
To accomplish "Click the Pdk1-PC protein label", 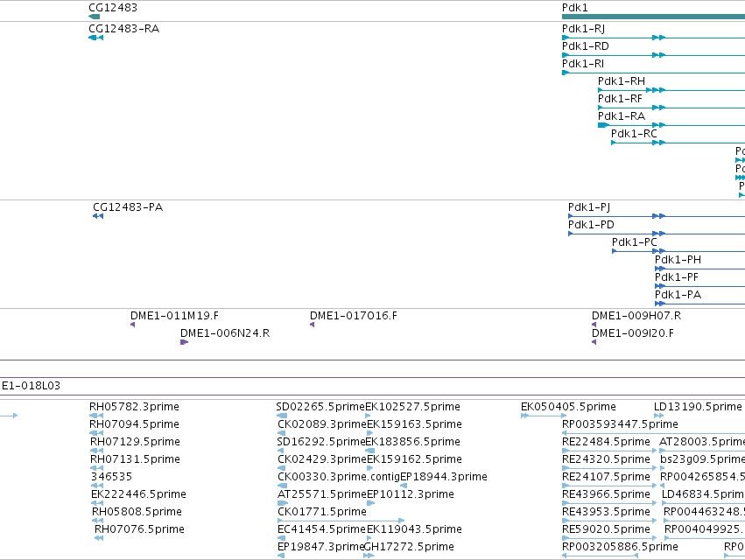I will point(635,242).
